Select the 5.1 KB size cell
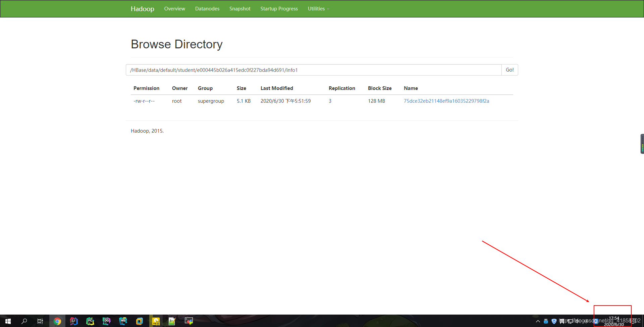 pyautogui.click(x=244, y=101)
